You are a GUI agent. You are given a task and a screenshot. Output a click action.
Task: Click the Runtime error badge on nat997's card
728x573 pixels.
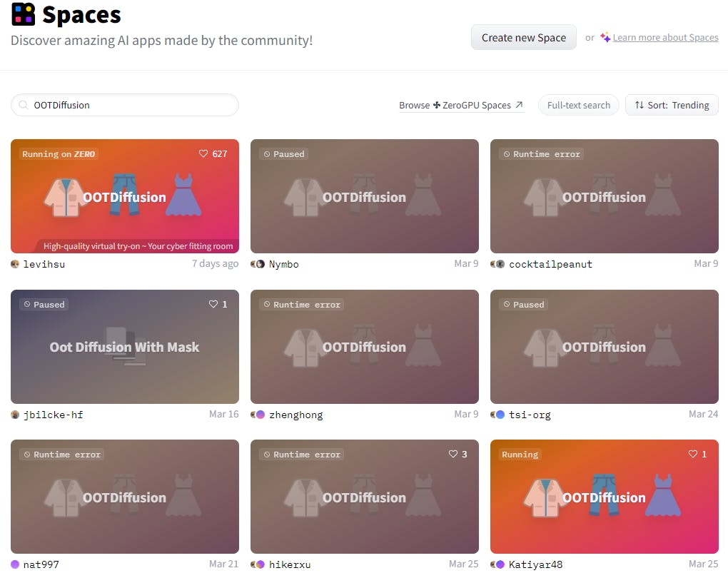click(x=62, y=455)
